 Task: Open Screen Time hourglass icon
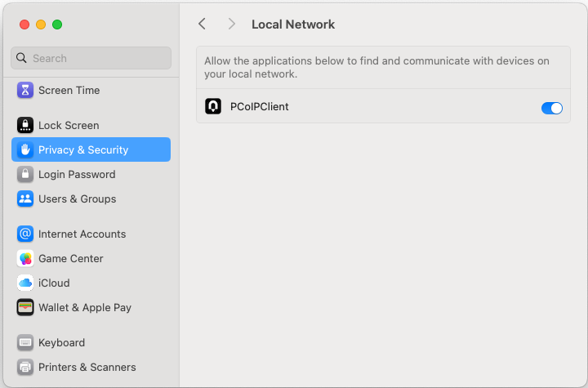click(x=25, y=90)
